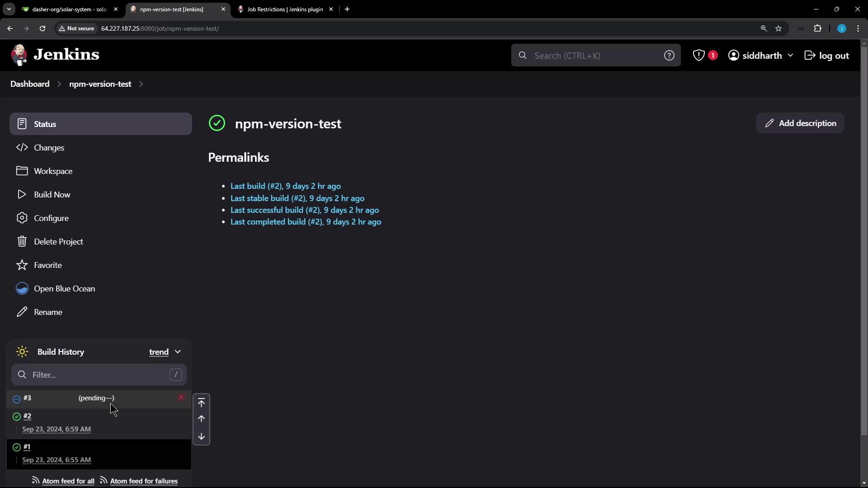Switch to Job Restrictions plugin tab
Viewport: 868px width, 488px height.
point(285,9)
